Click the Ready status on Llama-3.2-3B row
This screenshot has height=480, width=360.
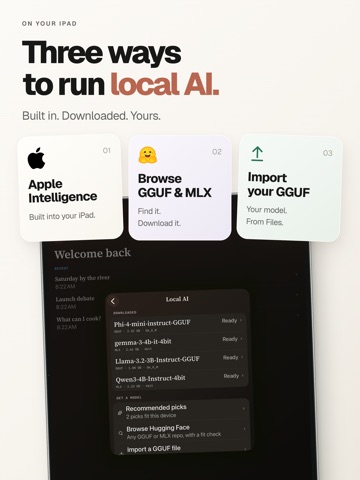(231, 357)
